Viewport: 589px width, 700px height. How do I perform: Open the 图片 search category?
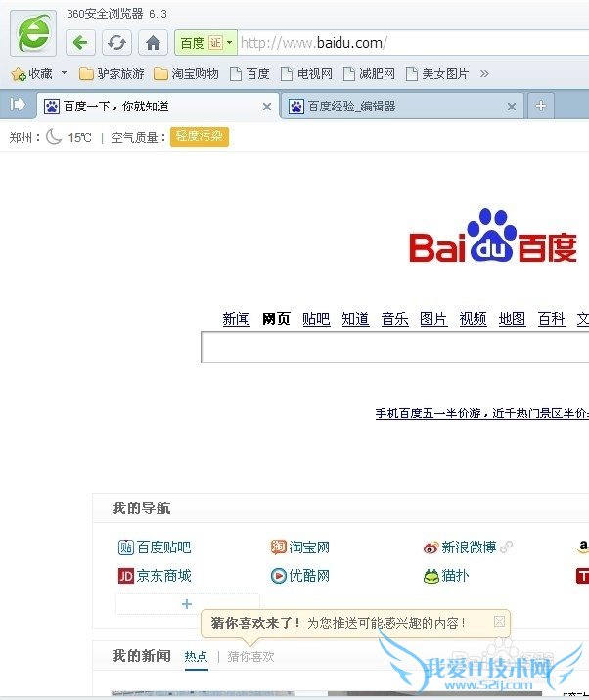tap(433, 319)
